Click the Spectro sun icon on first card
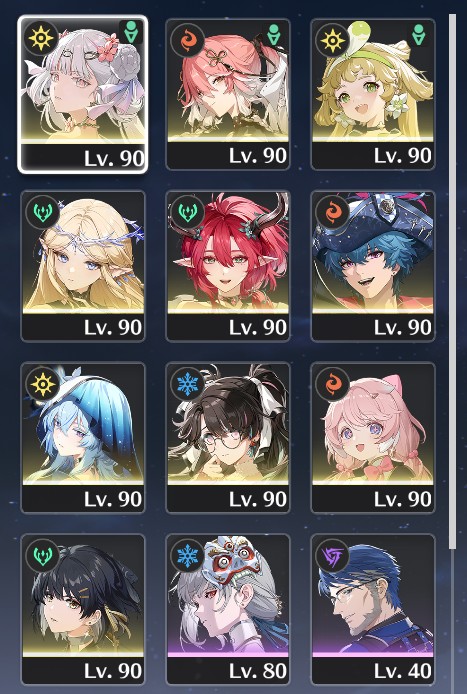467x694 pixels. pos(41,38)
